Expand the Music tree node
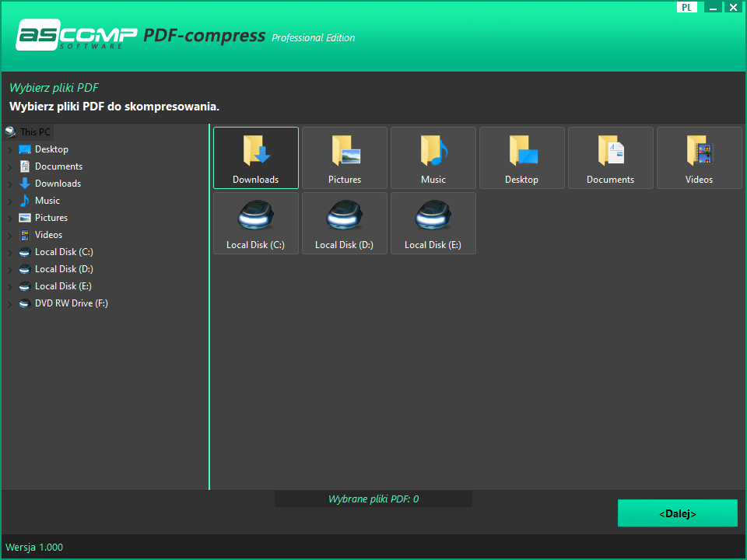The width and height of the screenshot is (747, 560). [x=9, y=201]
